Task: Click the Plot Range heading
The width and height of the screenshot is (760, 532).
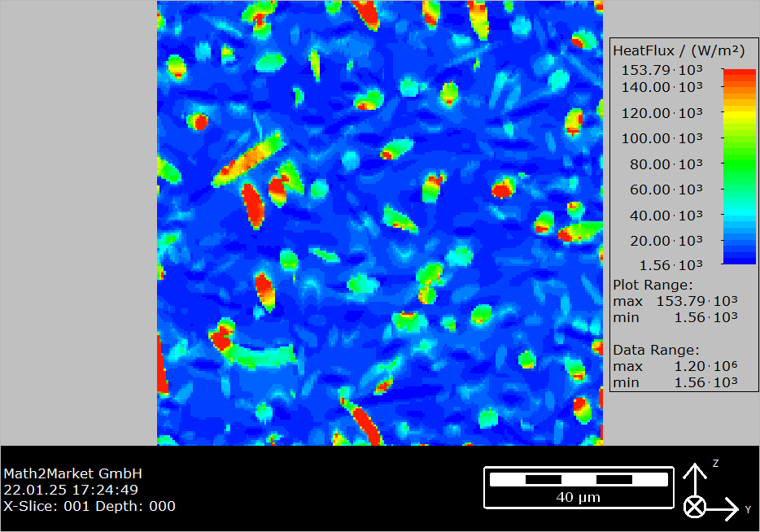Action: click(x=653, y=285)
